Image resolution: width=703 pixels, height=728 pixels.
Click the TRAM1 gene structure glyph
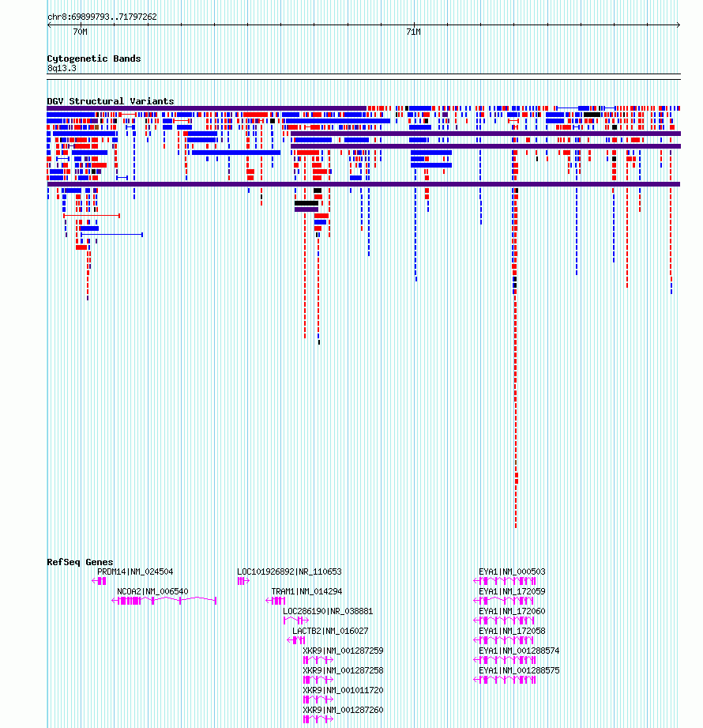(275, 601)
